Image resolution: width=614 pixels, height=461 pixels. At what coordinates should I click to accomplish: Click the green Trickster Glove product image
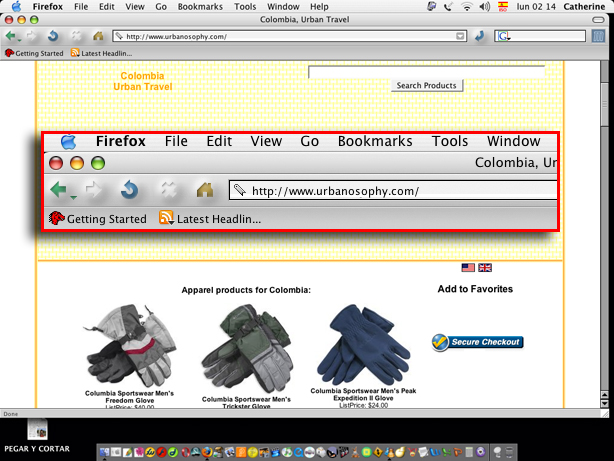click(247, 349)
